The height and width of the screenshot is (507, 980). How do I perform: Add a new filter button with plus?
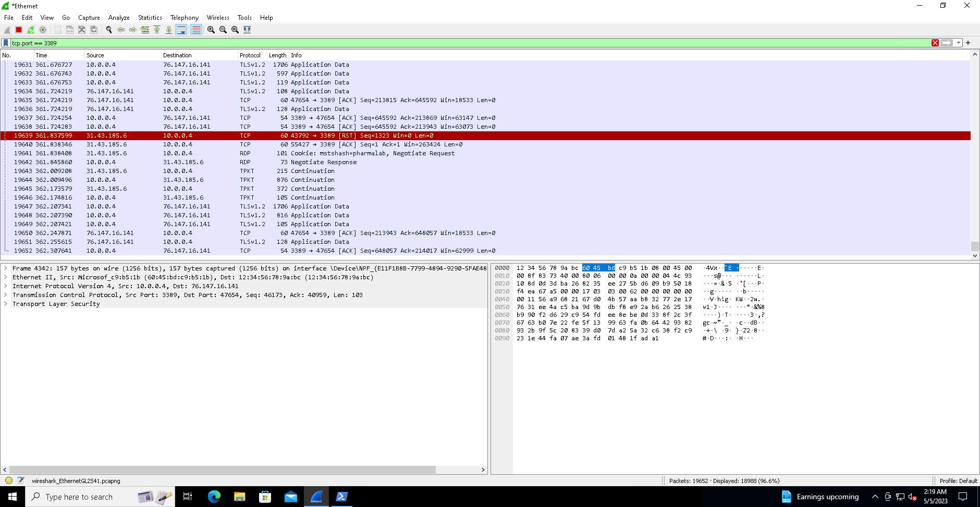tap(967, 43)
